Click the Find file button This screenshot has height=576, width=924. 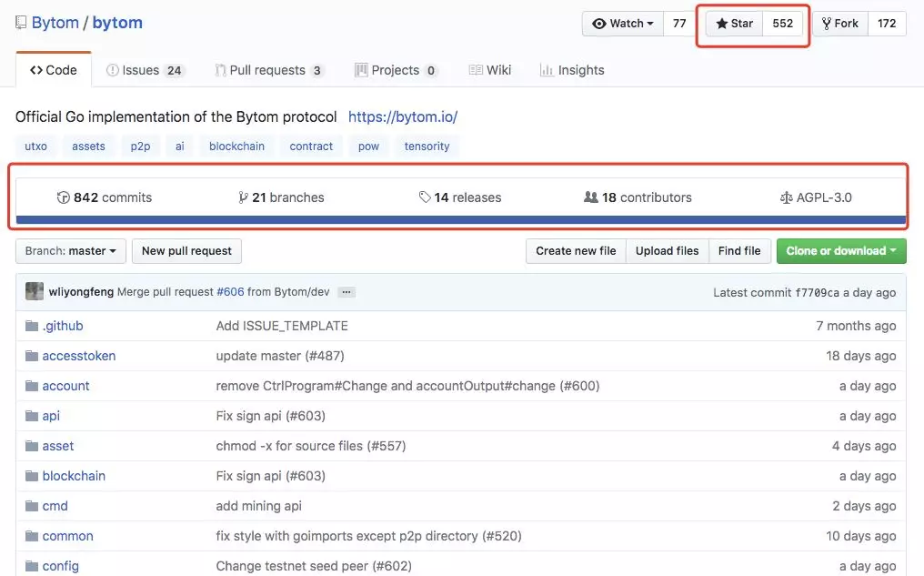pyautogui.click(x=739, y=251)
